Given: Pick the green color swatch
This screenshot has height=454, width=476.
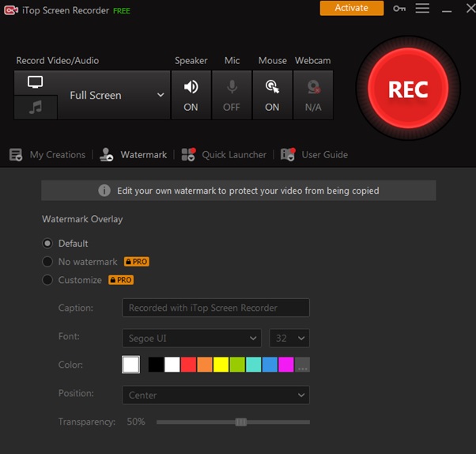Looking at the screenshot, I should tap(237, 365).
